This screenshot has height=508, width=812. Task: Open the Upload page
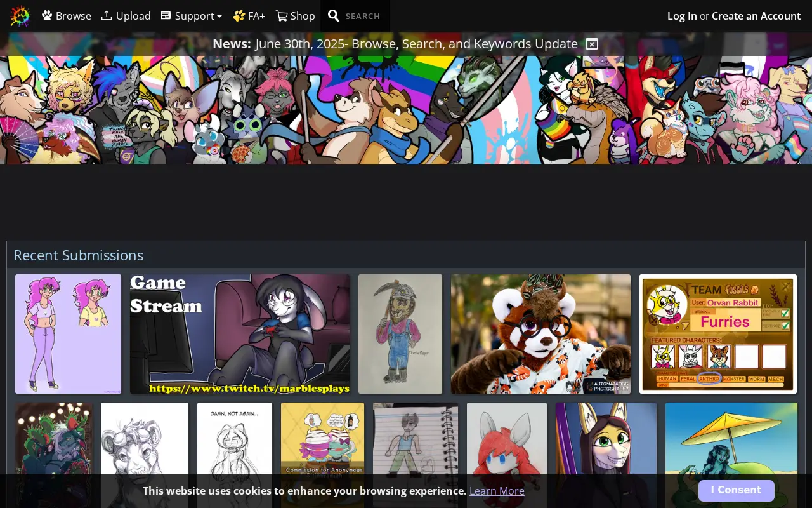[x=126, y=16]
